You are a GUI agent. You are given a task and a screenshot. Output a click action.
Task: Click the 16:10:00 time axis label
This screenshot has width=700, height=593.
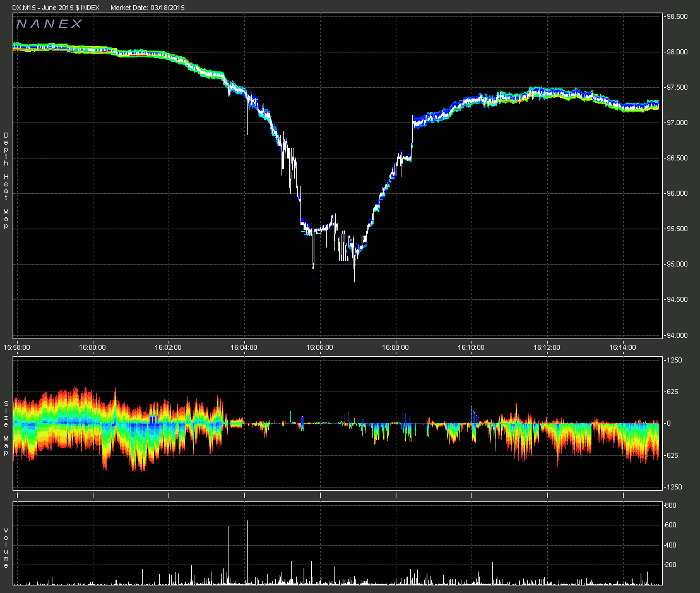tap(471, 347)
